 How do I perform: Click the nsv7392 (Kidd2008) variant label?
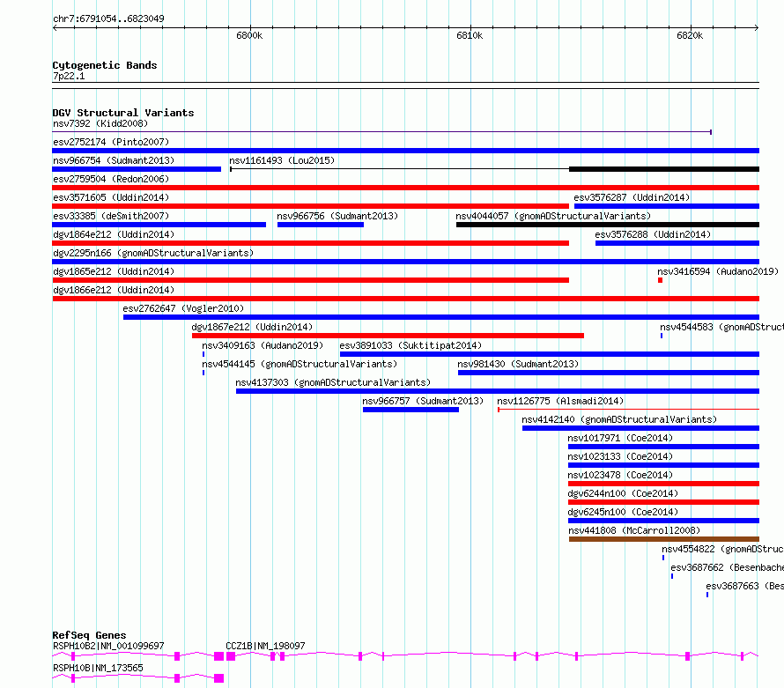100,123
